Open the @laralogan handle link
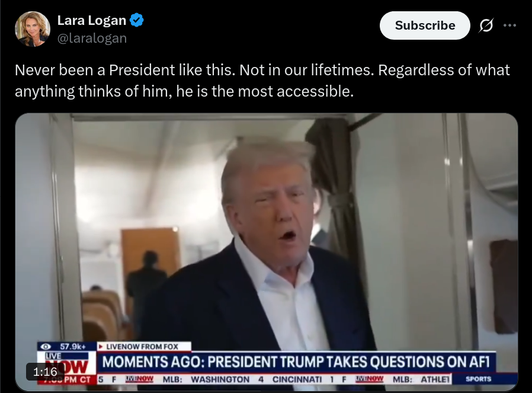532x393 pixels. coord(92,38)
